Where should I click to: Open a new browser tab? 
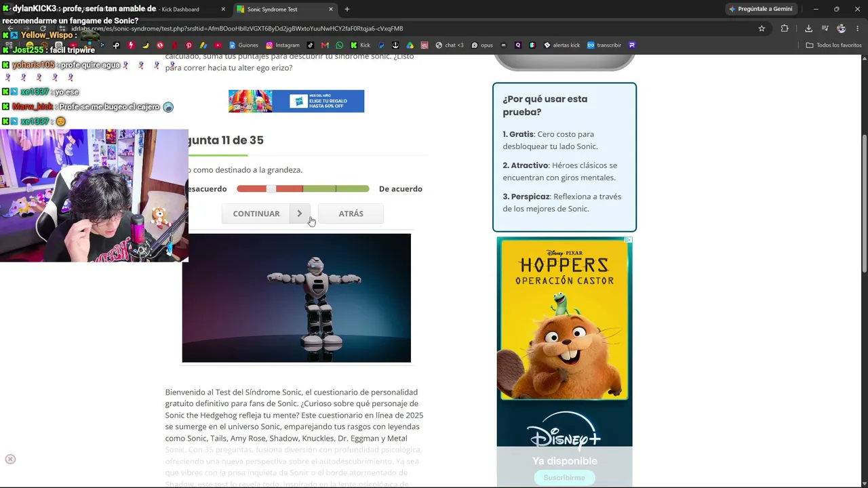point(347,9)
